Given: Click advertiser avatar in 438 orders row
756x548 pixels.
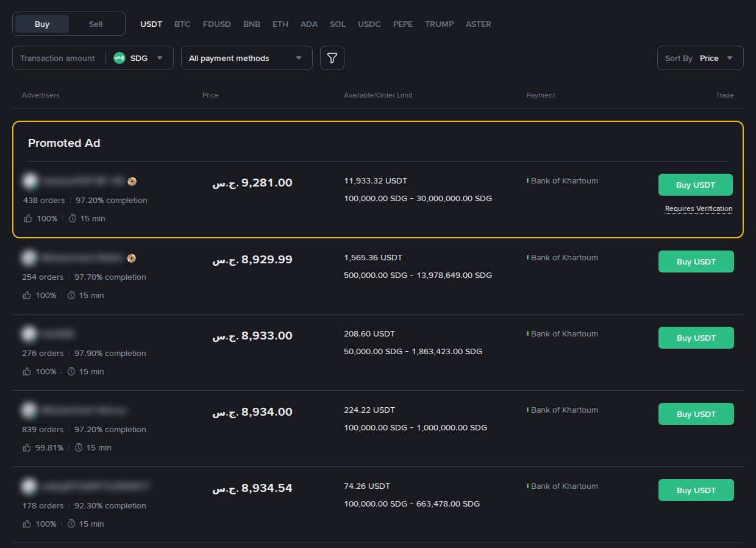Looking at the screenshot, I should point(30,181).
